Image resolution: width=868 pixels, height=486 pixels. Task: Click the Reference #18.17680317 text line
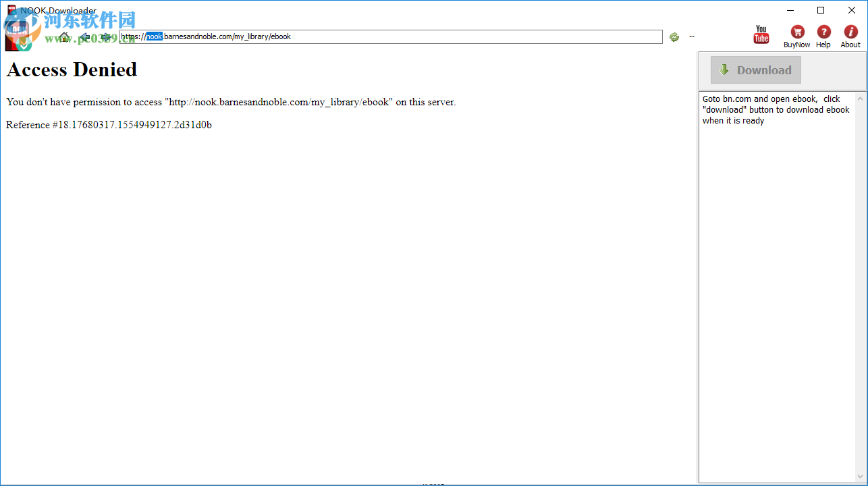pyautogui.click(x=109, y=125)
